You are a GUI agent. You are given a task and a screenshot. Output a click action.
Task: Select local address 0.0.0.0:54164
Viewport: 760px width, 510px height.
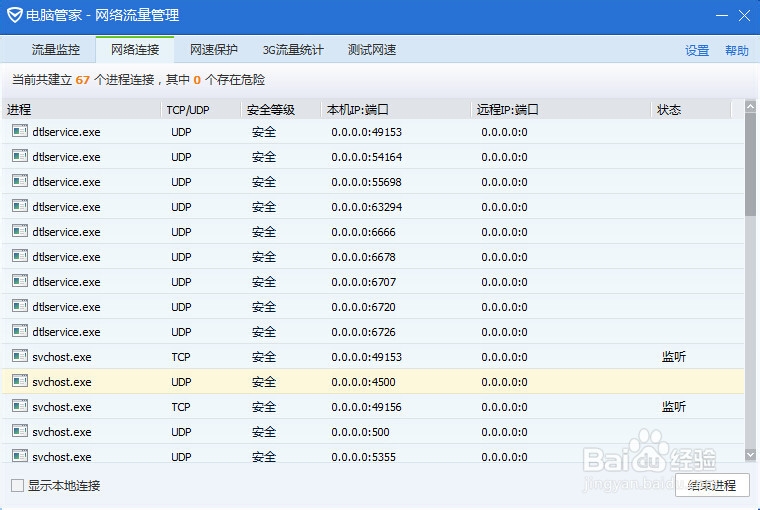point(366,157)
